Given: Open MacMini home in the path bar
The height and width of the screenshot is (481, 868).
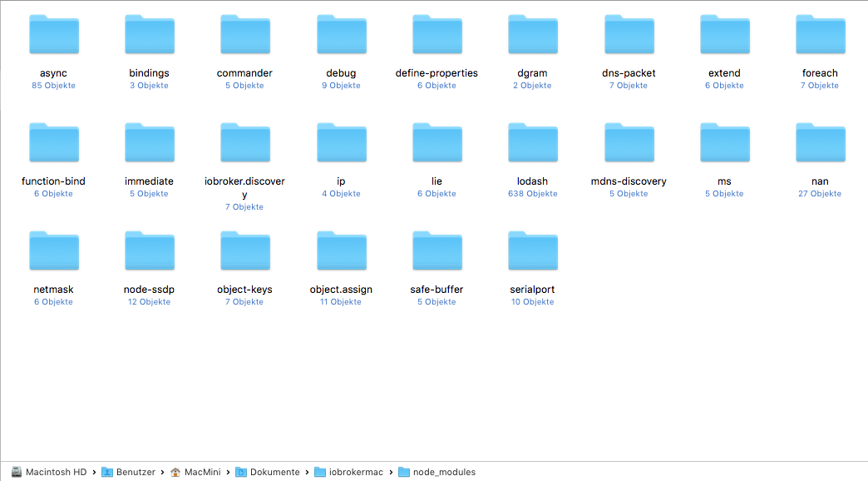Looking at the screenshot, I should [x=195, y=472].
